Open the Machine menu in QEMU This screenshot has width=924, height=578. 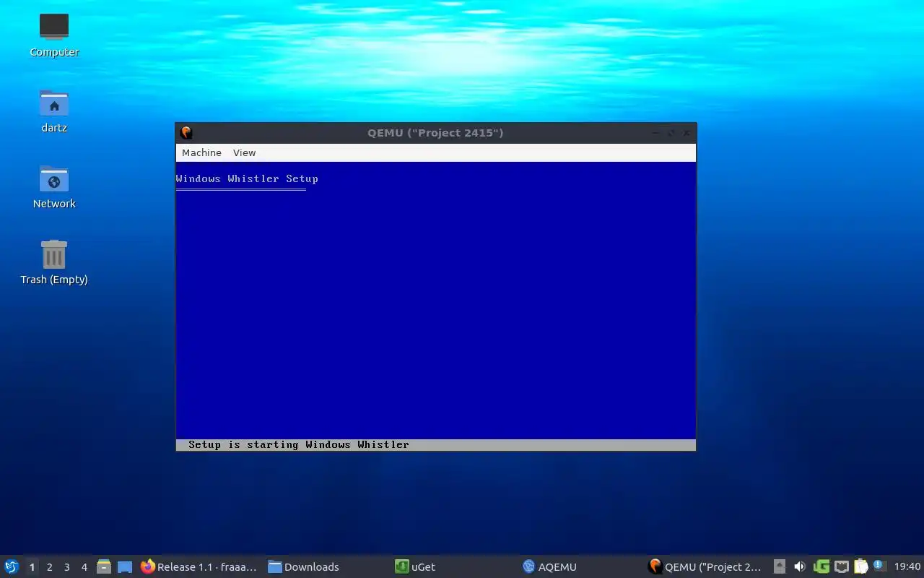pyautogui.click(x=201, y=152)
